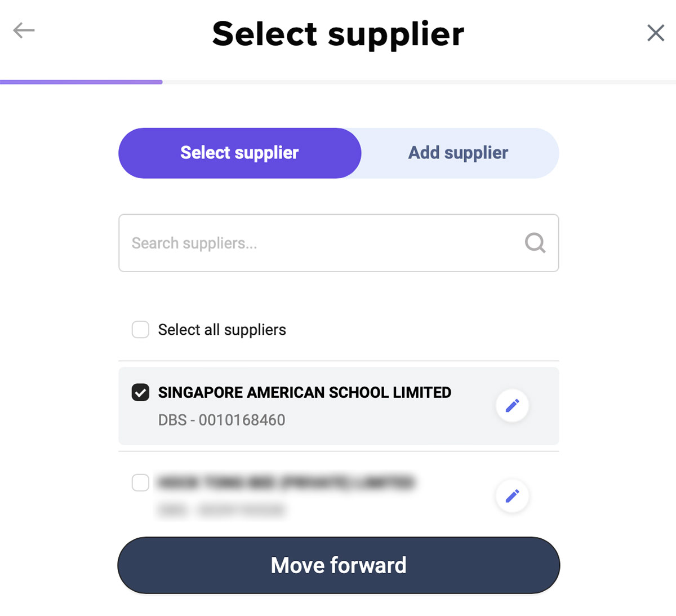
Task: Go back using the left arrow
Action: [24, 30]
